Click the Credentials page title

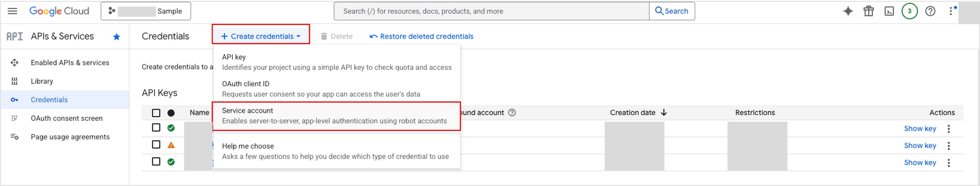(165, 36)
